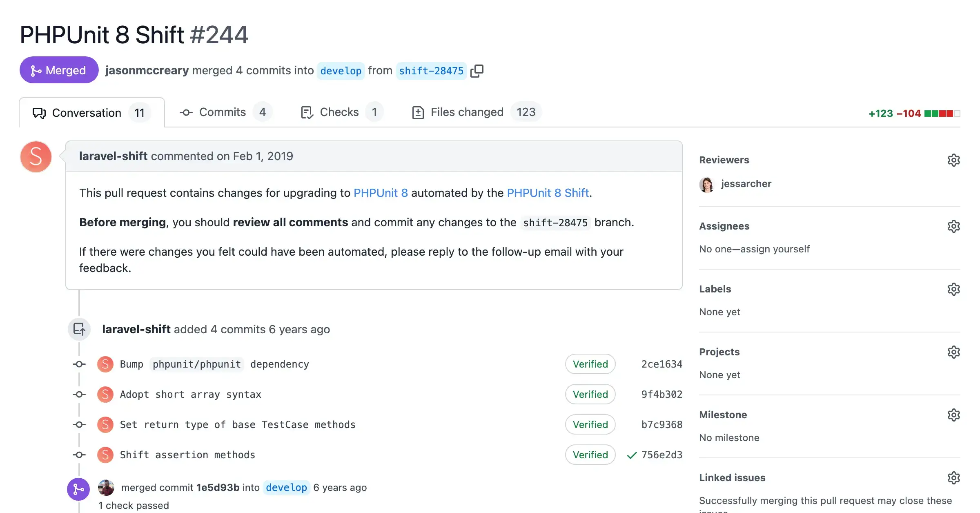Viewport: 980px width, 513px height.
Task: Open Projects settings gear
Action: [x=954, y=352]
